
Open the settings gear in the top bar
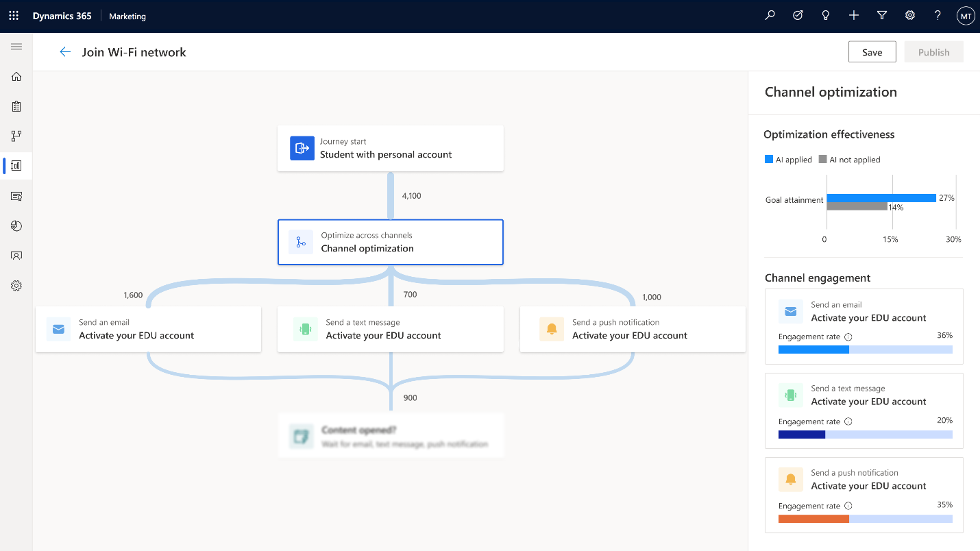(909, 15)
